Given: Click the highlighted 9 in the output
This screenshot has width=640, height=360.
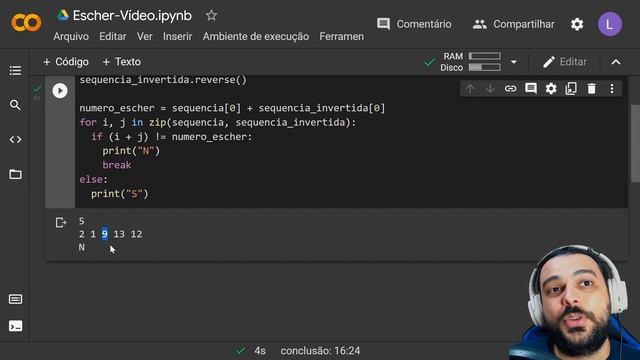Looking at the screenshot, I should coord(105,234).
